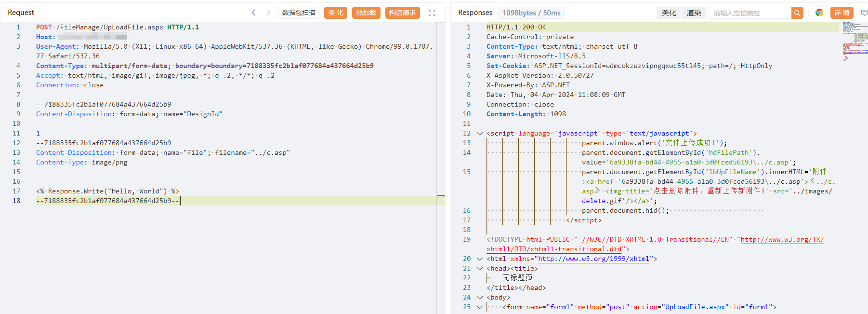The width and height of the screenshot is (868, 314).
Task: Click the Accept header line
Action: tap(155, 76)
